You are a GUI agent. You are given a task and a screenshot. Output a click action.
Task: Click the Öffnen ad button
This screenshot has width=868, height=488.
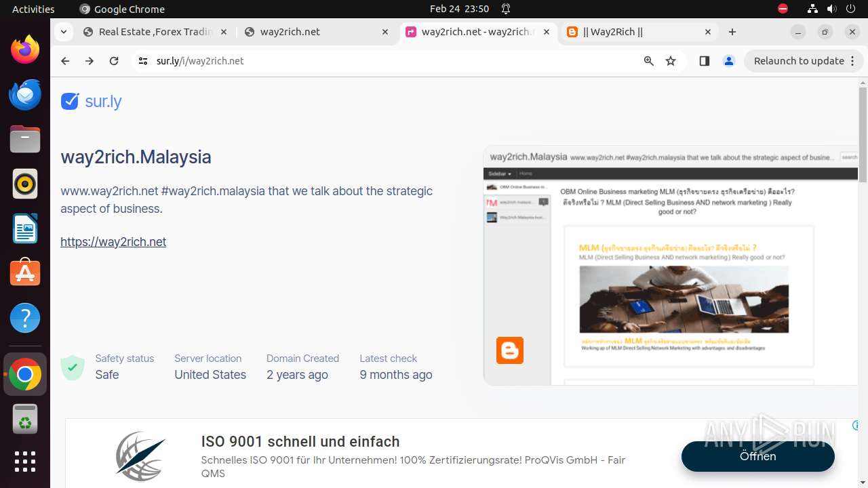tap(758, 456)
